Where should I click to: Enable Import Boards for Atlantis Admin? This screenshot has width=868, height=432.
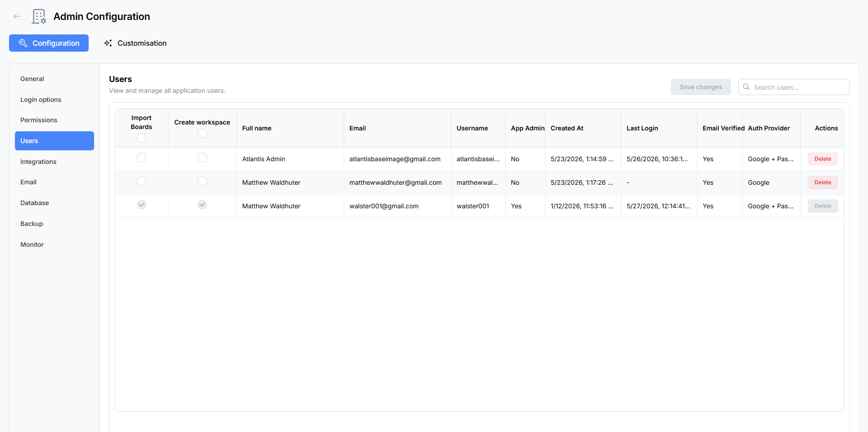pyautogui.click(x=142, y=158)
